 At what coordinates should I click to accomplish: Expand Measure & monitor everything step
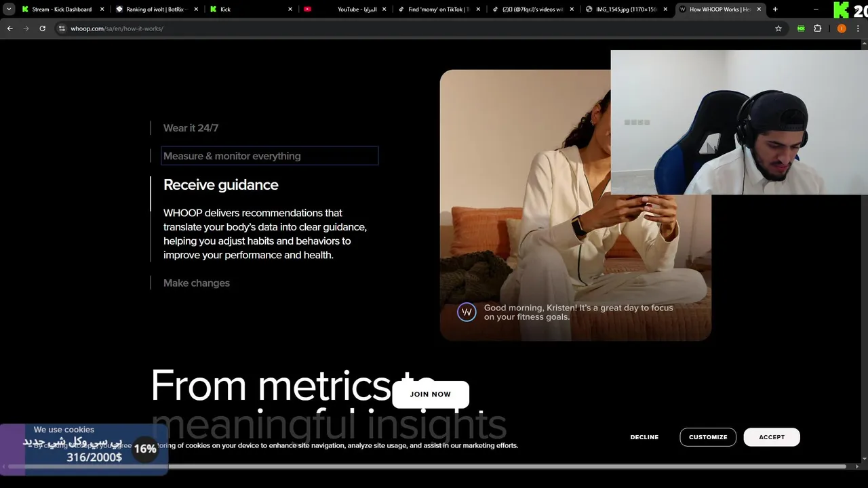270,156
